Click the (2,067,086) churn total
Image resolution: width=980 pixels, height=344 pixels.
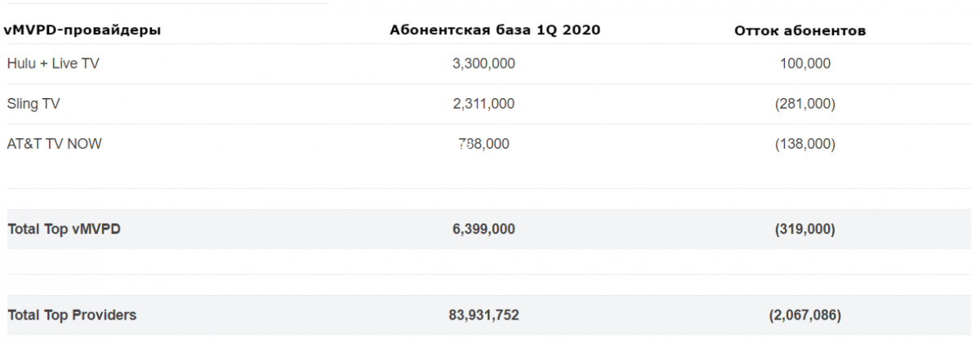804,315
